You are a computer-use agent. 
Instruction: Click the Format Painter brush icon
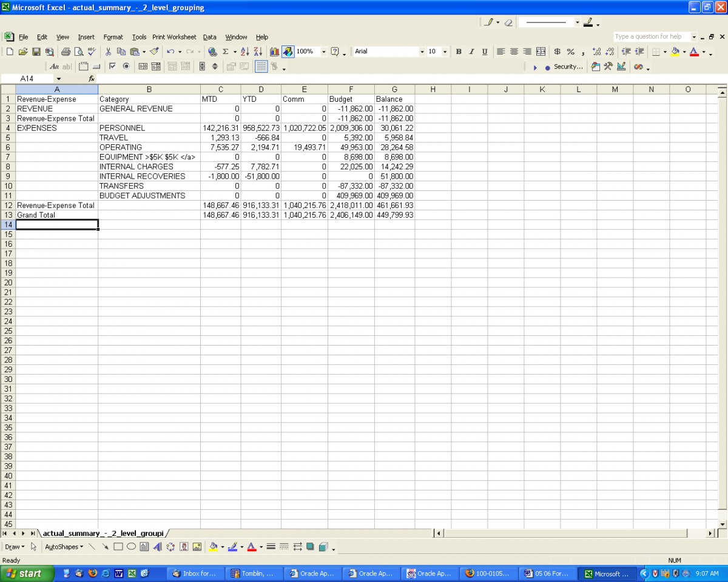pos(154,52)
